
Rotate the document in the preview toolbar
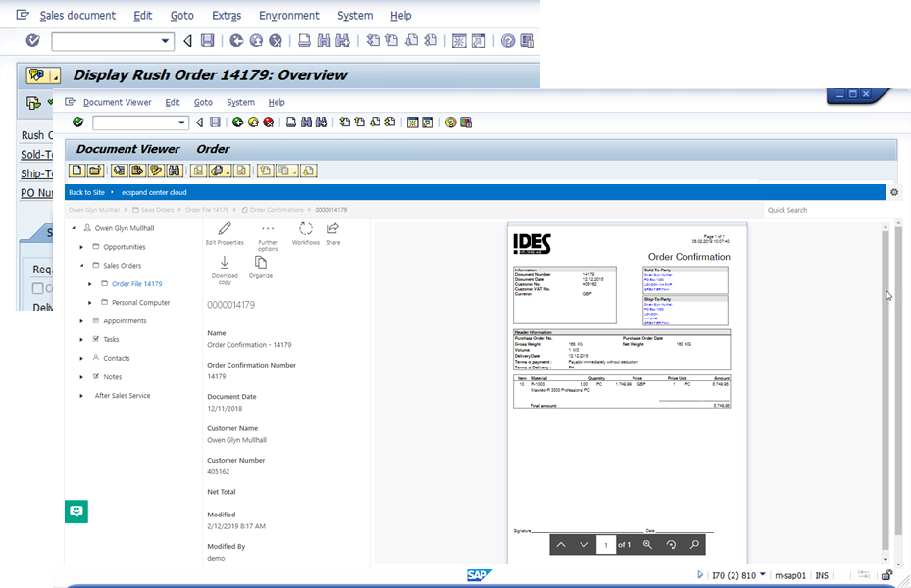(x=672, y=544)
